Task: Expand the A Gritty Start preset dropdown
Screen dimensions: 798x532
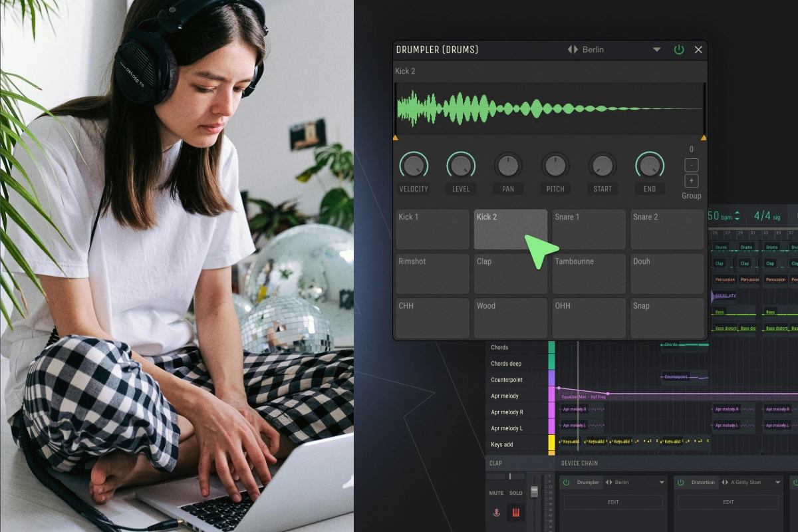Action: point(775,483)
